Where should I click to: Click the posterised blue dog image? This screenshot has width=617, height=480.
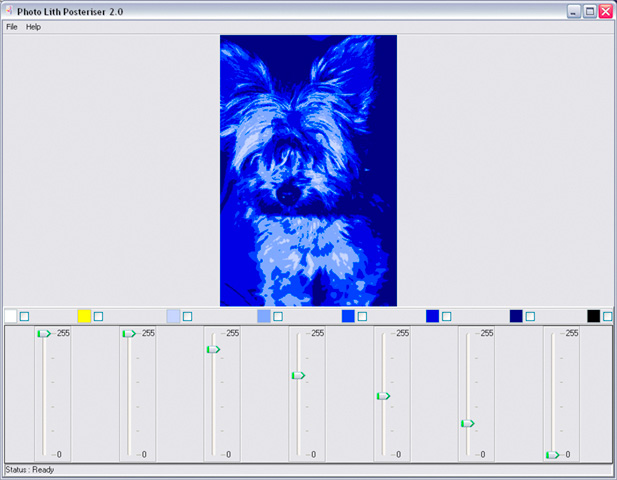click(x=308, y=170)
